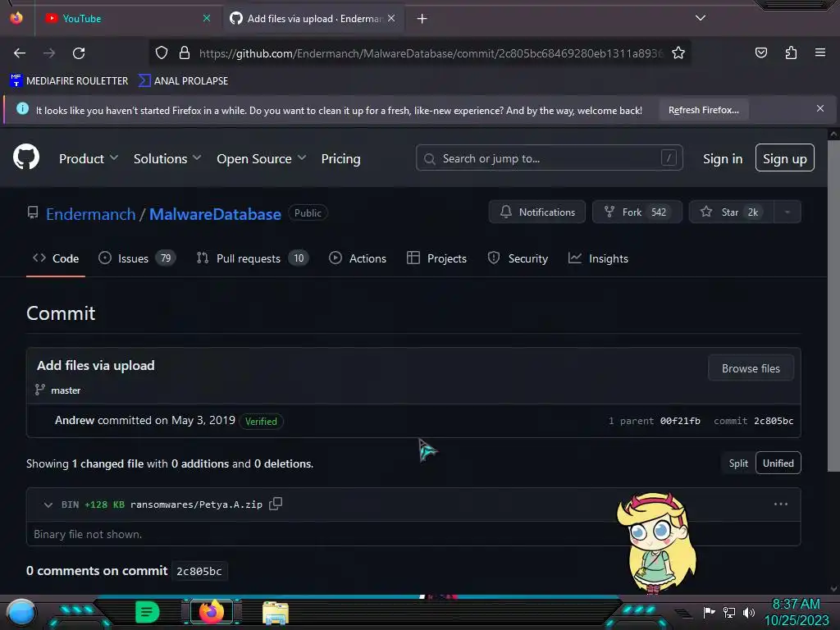Open the master branch link

[x=66, y=390]
